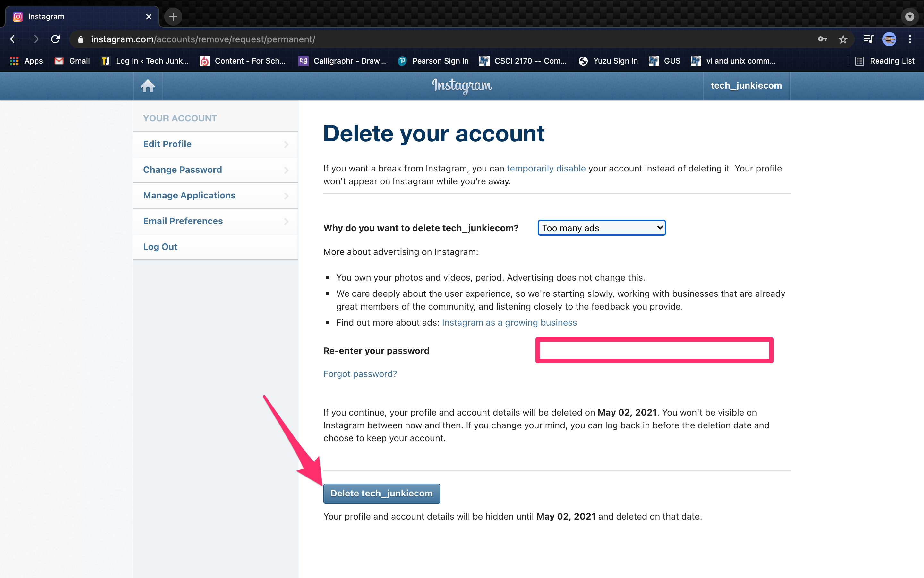Screen dimensions: 924x578
Task: Click the Forgot password? link
Action: click(x=360, y=374)
